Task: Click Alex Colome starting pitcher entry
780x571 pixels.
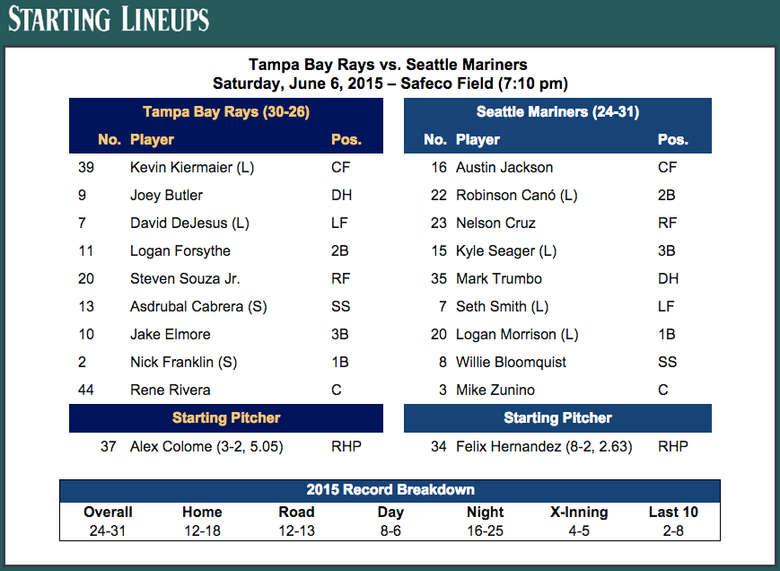Action: tap(206, 447)
